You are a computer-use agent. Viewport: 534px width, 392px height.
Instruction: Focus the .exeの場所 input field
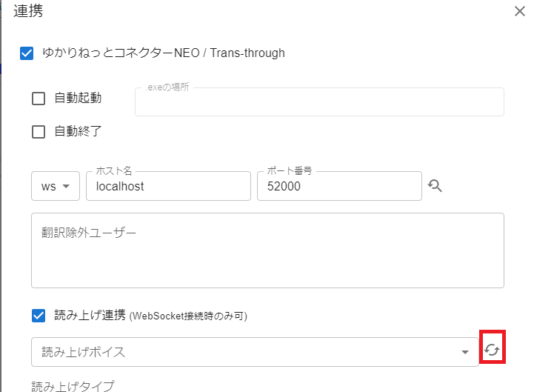(319, 102)
